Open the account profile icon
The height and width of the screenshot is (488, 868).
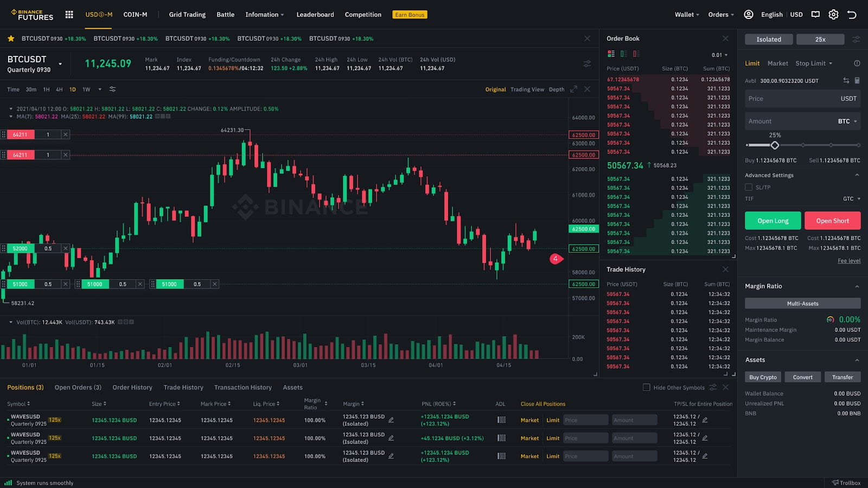pyautogui.click(x=749, y=15)
